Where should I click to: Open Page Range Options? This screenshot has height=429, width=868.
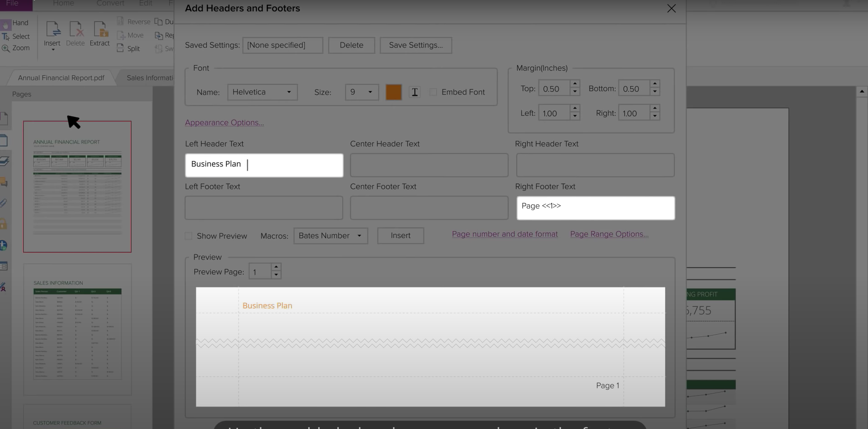tap(609, 234)
